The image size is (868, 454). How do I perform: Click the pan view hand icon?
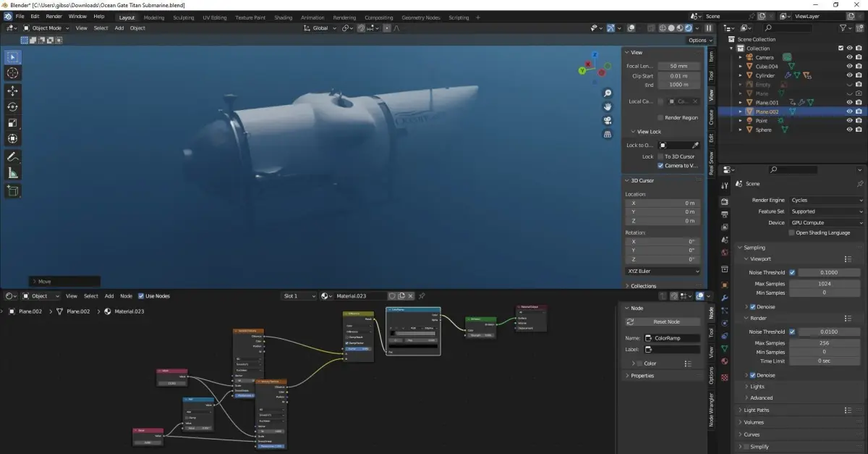click(x=608, y=106)
